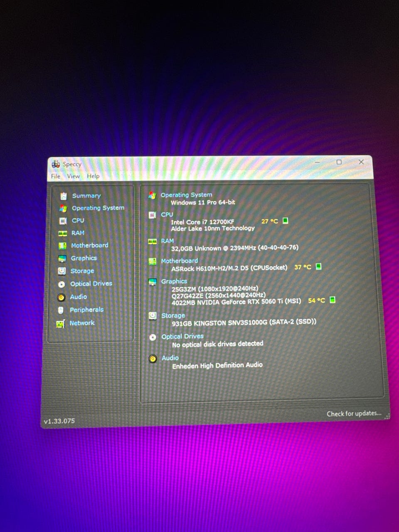
Task: Click the Operating System sidebar icon
Action: pos(63,208)
